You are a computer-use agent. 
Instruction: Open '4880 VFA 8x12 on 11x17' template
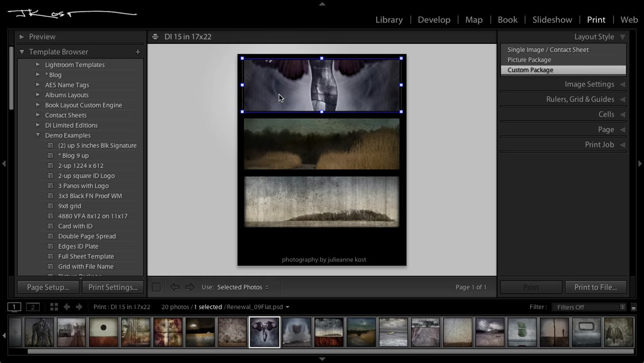pos(93,216)
